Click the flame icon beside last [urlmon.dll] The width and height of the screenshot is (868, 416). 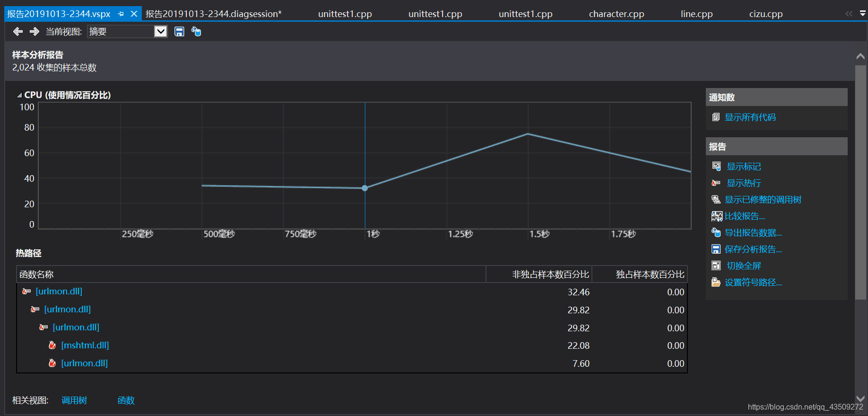(52, 363)
